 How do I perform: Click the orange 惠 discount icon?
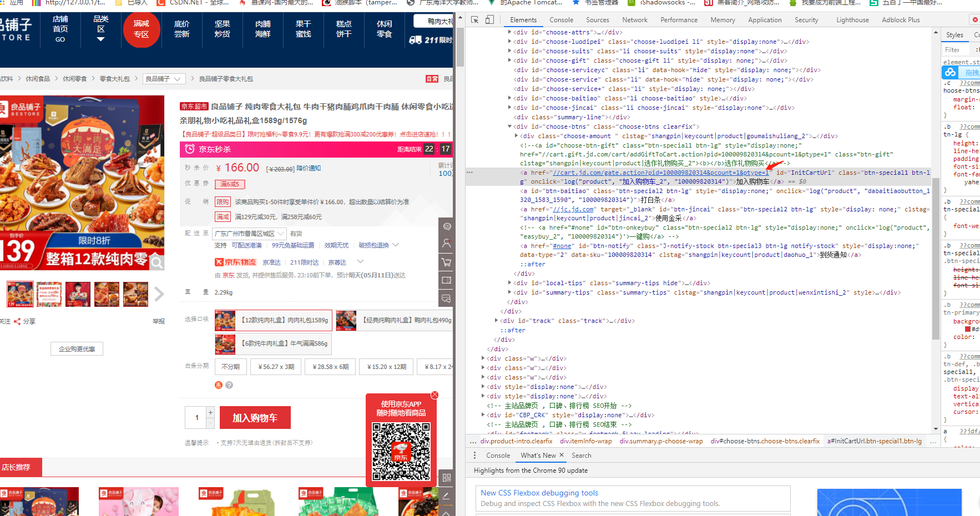(219, 385)
